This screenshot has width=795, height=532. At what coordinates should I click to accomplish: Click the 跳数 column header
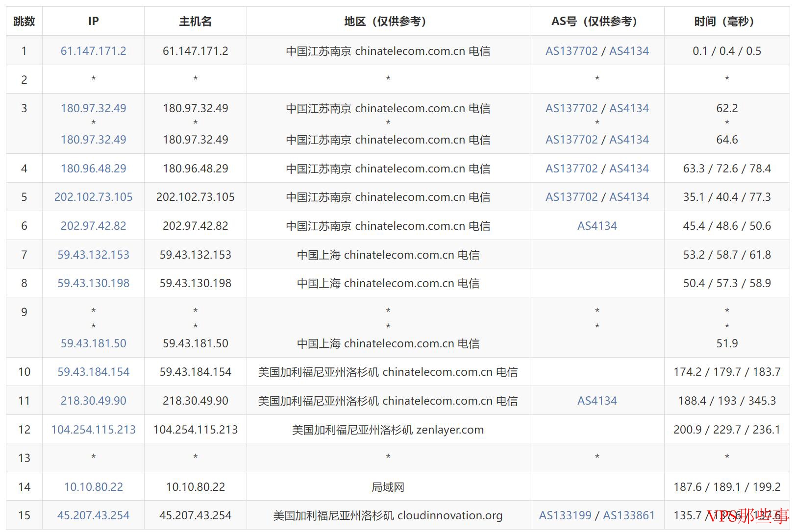tap(24, 22)
